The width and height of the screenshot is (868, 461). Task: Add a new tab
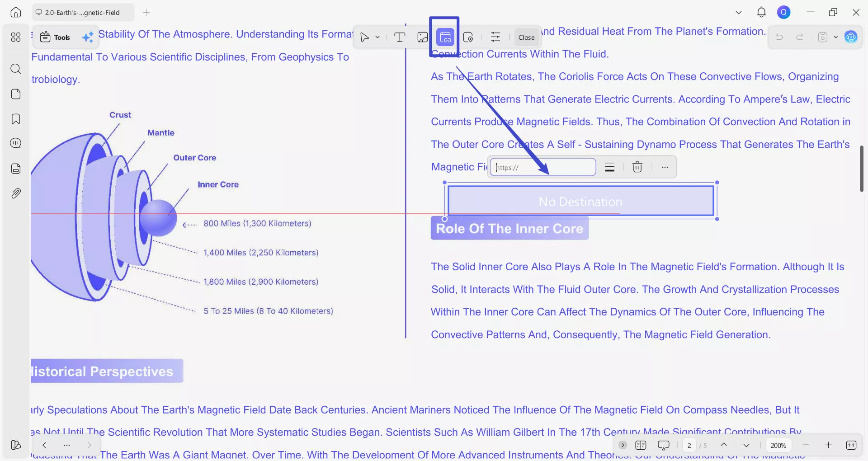[x=146, y=13]
